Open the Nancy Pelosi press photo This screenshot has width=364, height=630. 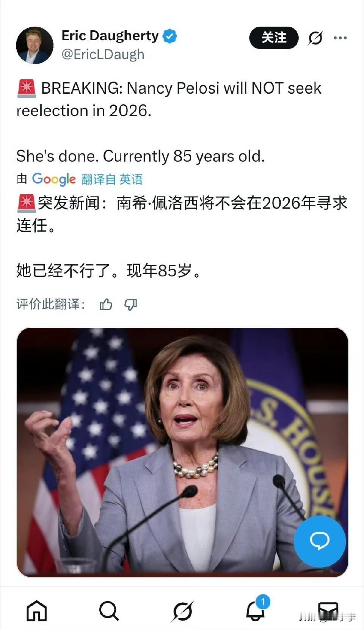click(x=182, y=452)
